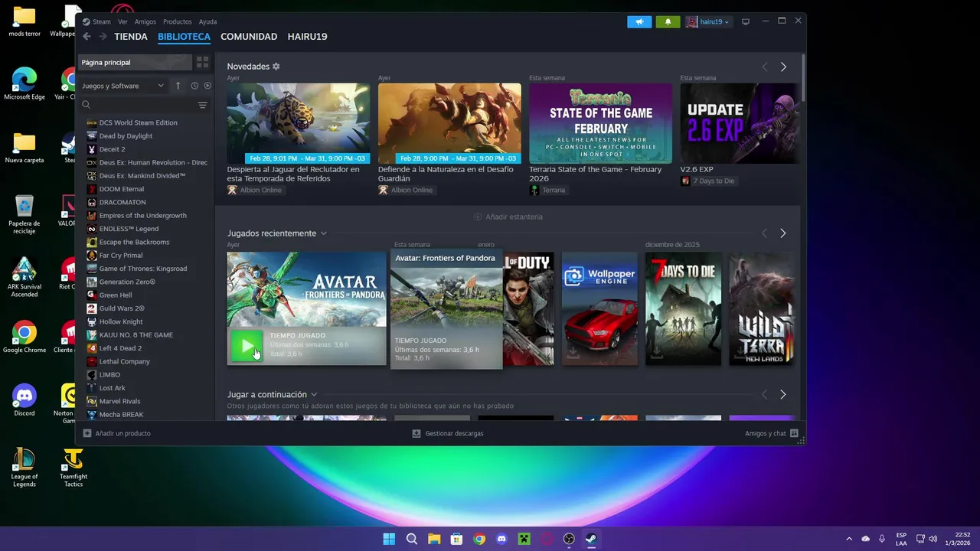This screenshot has width=980, height=551.
Task: Switch to Big Picture mode via the monitor icon
Action: tap(746, 21)
